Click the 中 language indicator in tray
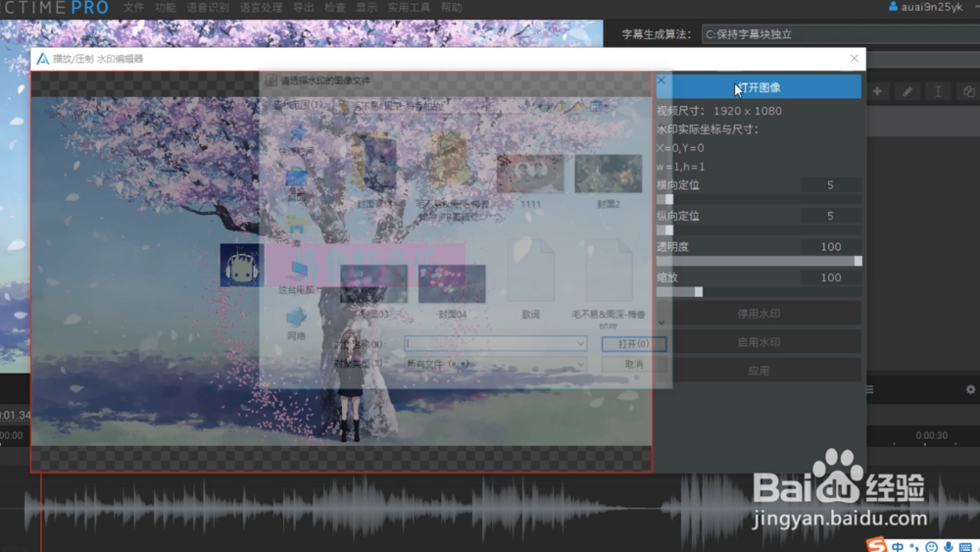This screenshot has width=980, height=552. [x=898, y=547]
